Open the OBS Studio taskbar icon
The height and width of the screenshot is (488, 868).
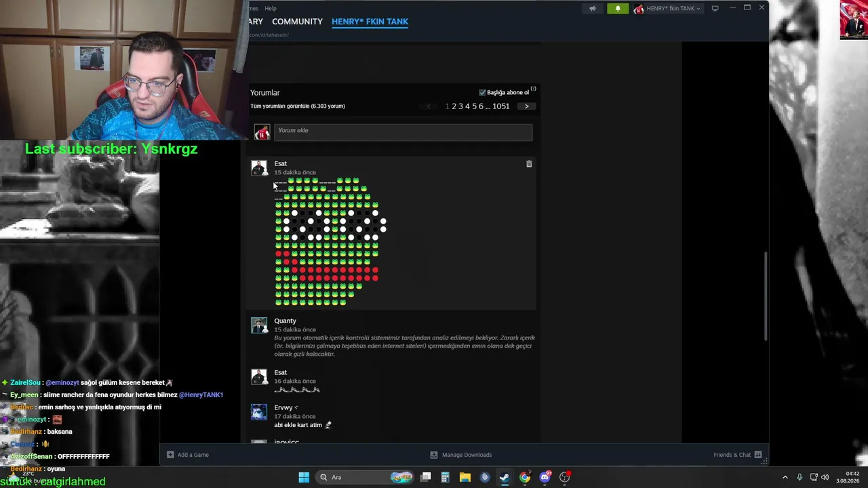tap(564, 477)
